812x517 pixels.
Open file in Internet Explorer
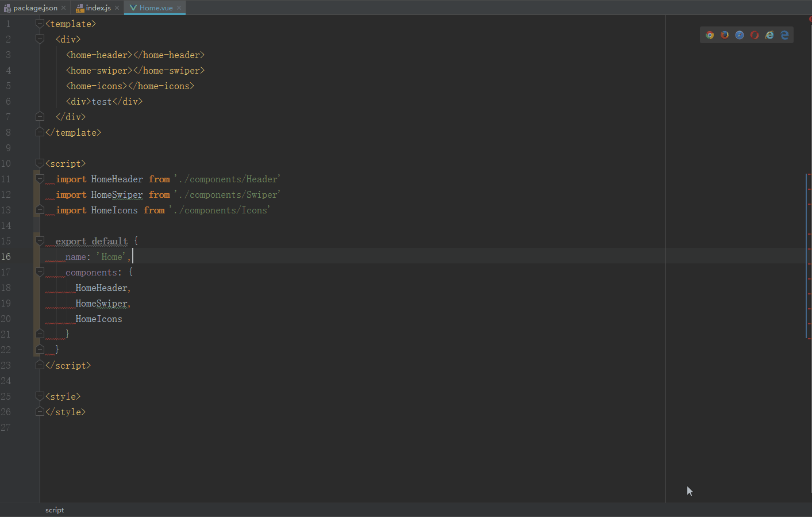click(x=769, y=35)
